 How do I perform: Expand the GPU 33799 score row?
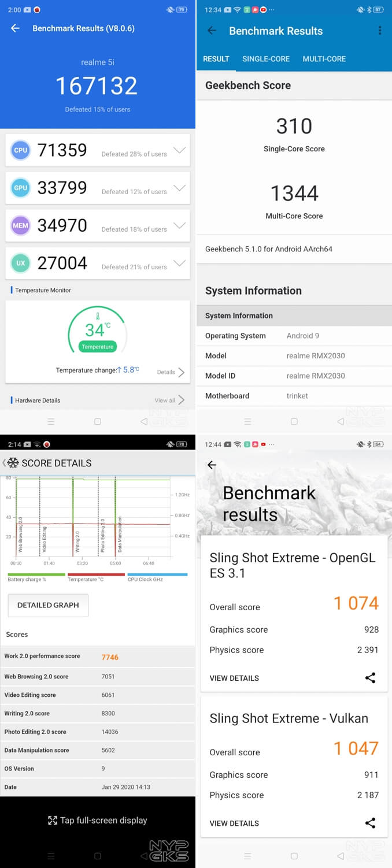point(179,188)
